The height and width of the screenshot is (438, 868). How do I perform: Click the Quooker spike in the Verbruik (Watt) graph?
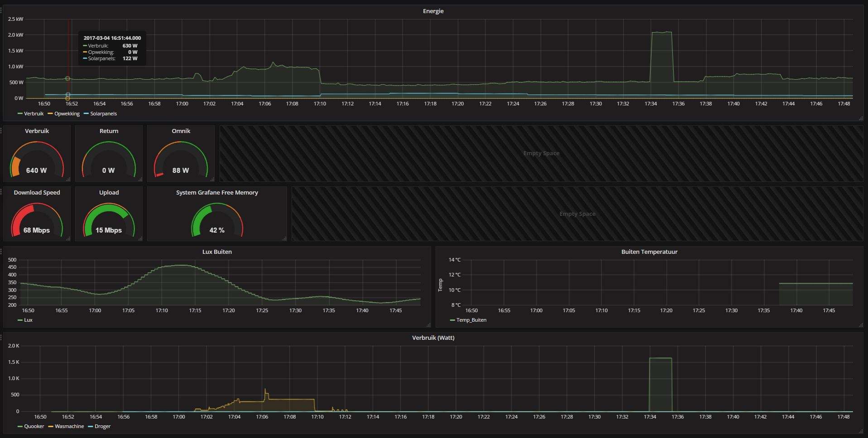tap(661, 385)
